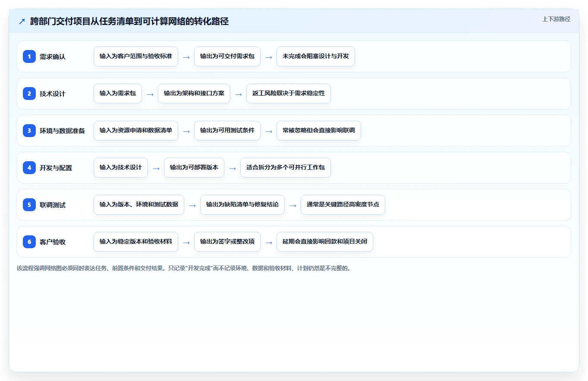Click the 输入为版本、环境和测试数据 box

(139, 205)
